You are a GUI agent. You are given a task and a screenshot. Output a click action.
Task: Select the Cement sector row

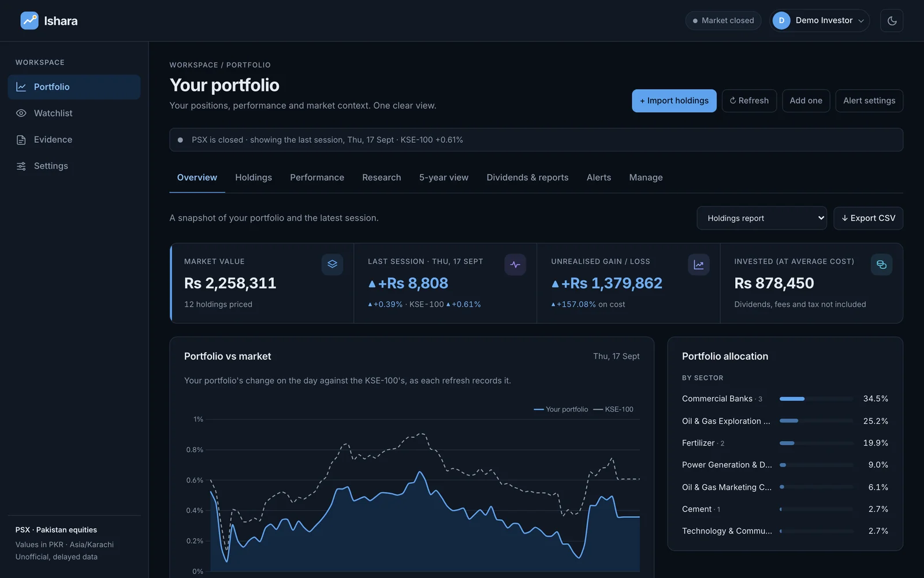coord(785,509)
